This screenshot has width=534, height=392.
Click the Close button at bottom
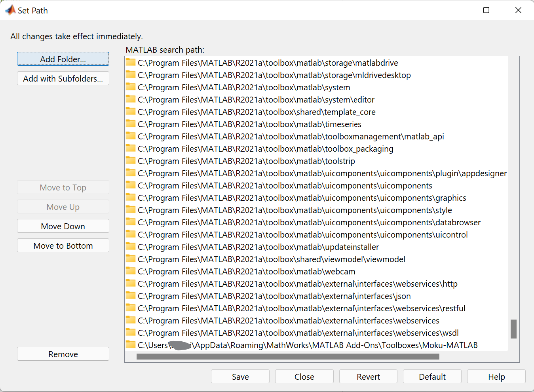pyautogui.click(x=304, y=377)
